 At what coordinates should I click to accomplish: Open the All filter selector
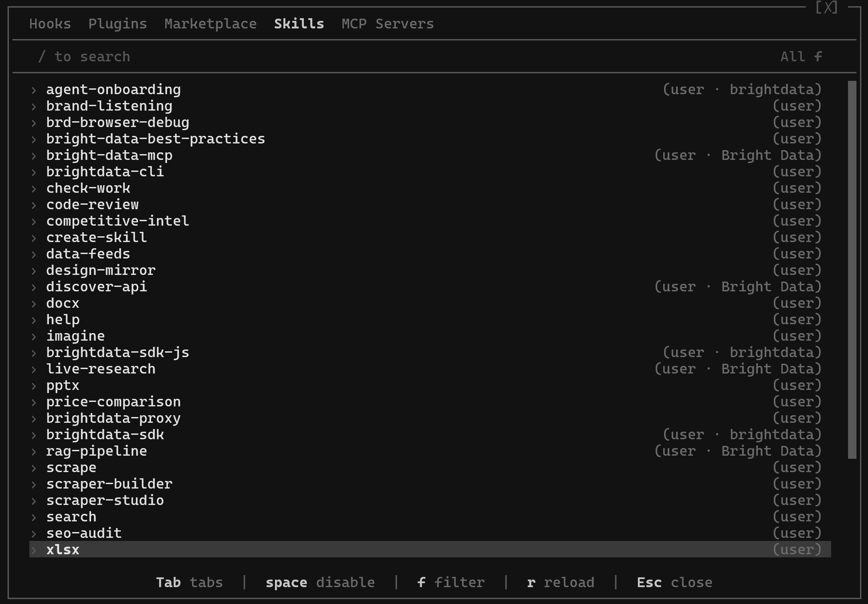pyautogui.click(x=801, y=57)
